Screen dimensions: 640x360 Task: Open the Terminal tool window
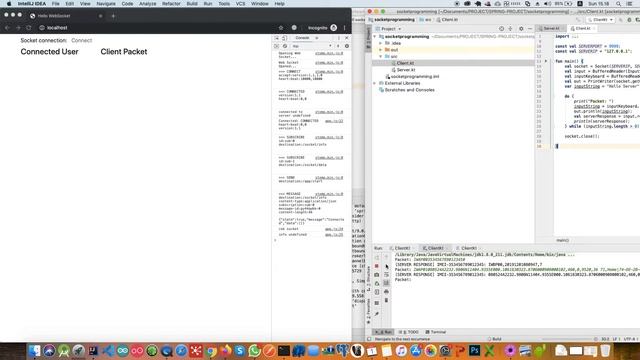coord(436,332)
